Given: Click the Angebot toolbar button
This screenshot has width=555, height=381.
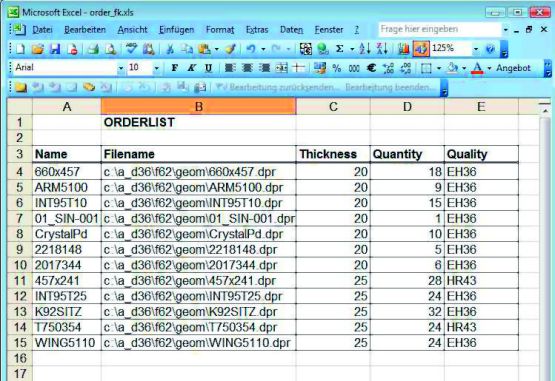Looking at the screenshot, I should (513, 68).
